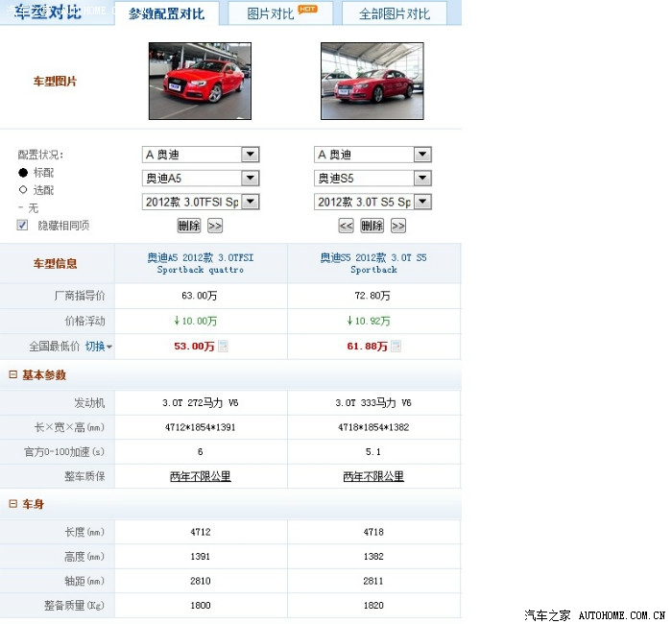Viewport: 672px width, 624px height.
Task: Open the 奥迪A5 2012款 3.0TFSI Sportback link
Action: coord(201,263)
